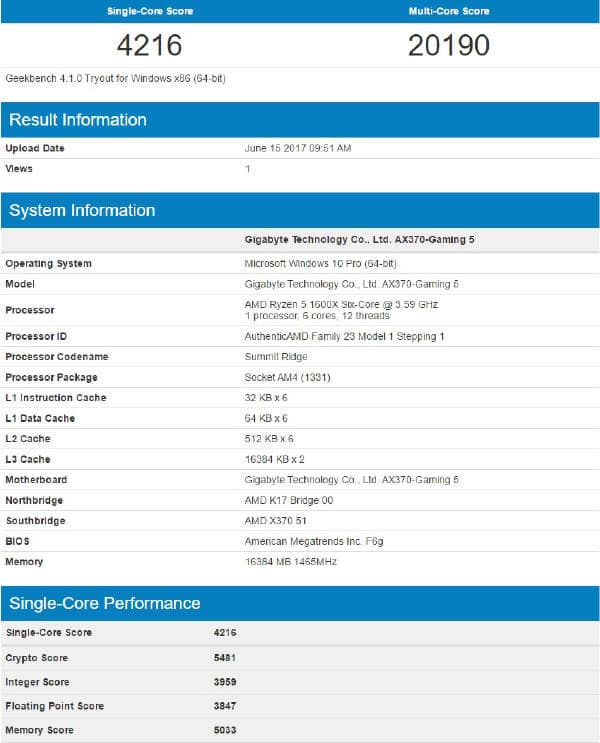
Task: Click the Processor Package label
Action: point(51,378)
